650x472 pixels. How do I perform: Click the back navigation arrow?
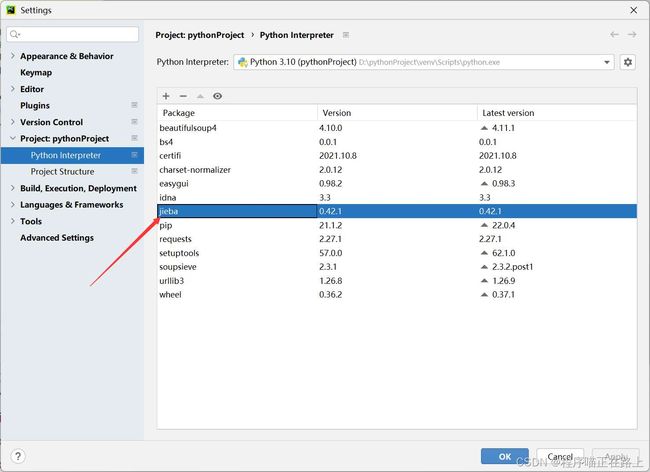click(x=614, y=35)
